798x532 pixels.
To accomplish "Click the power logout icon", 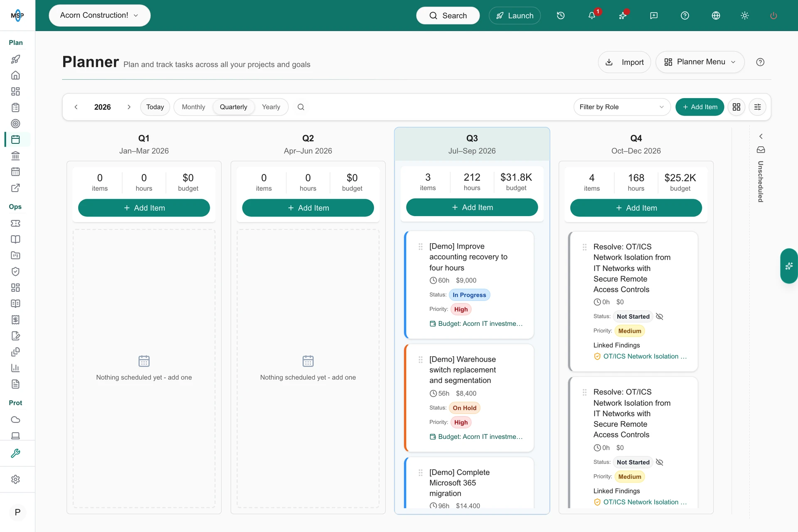I will [x=773, y=15].
